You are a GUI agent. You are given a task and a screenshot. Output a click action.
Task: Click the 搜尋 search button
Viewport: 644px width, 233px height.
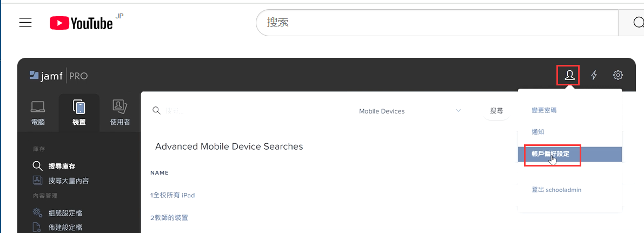coord(496,111)
